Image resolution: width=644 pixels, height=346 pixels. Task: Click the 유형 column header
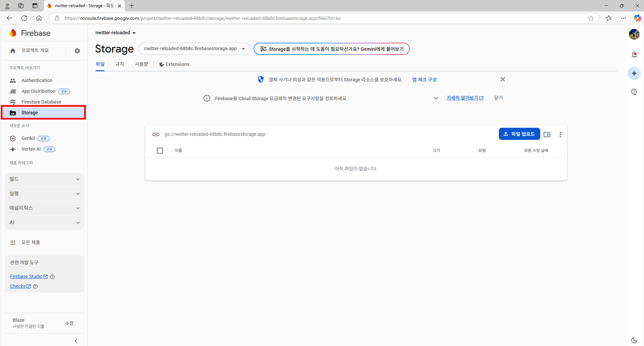pos(482,151)
